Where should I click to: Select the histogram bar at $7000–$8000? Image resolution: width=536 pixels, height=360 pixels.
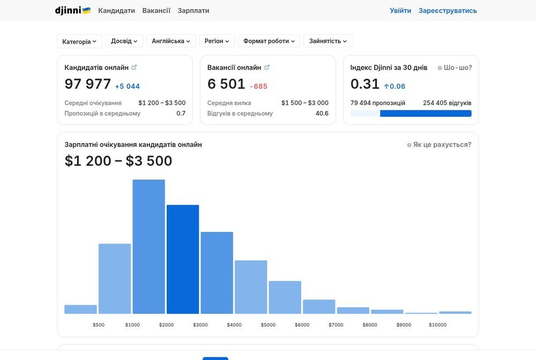click(353, 310)
